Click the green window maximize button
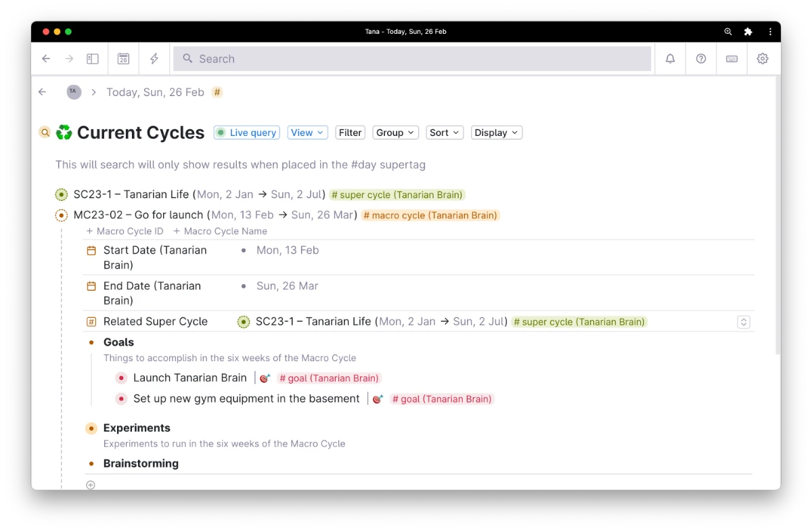812x531 pixels. click(68, 32)
